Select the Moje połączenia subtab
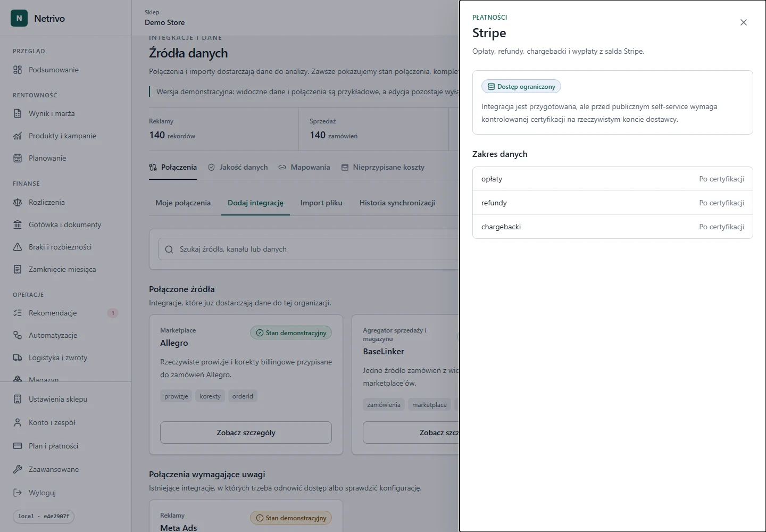Screen dimensions: 766x532 coord(183,203)
